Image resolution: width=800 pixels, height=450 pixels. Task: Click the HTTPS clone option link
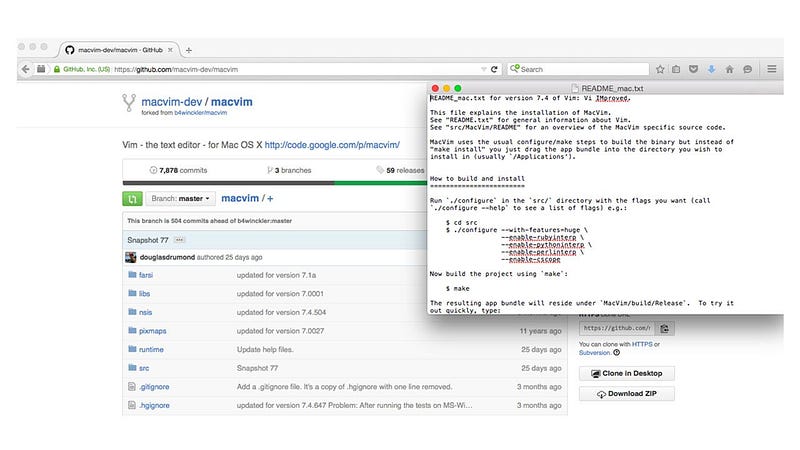[642, 344]
